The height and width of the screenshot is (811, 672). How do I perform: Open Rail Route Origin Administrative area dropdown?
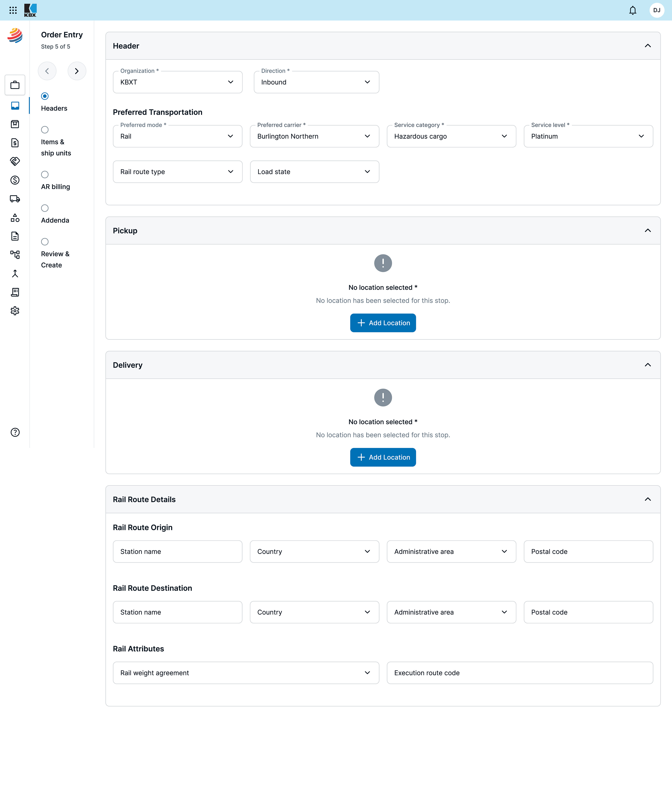451,552
